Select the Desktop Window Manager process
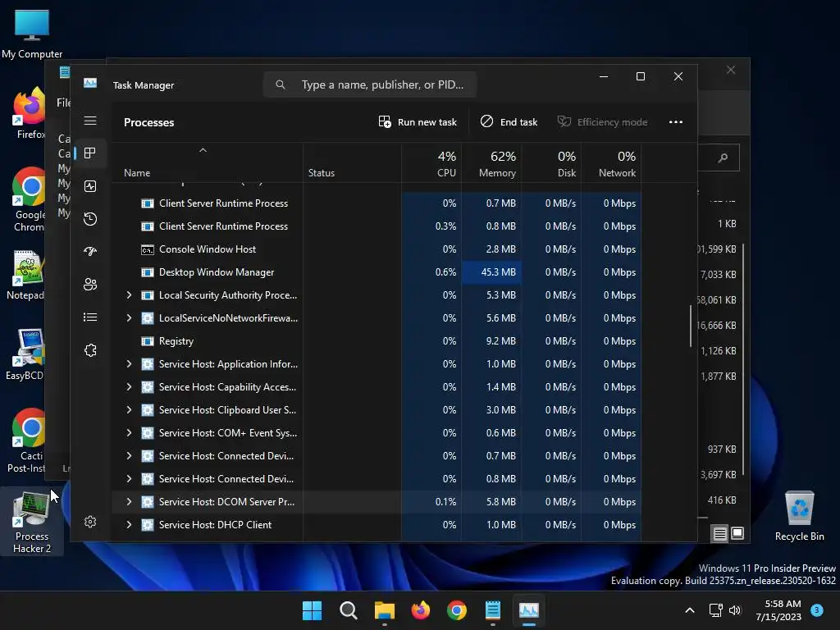The image size is (840, 630). click(377, 272)
